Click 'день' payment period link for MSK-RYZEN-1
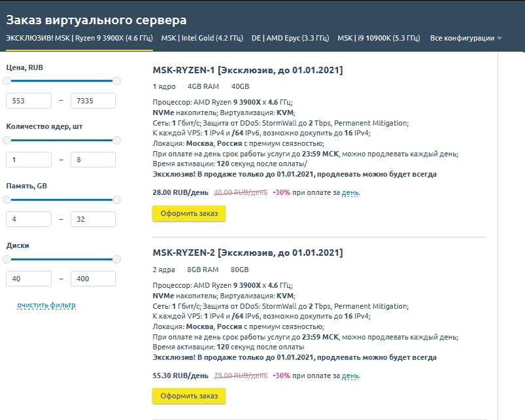525x420 pixels. coord(350,193)
